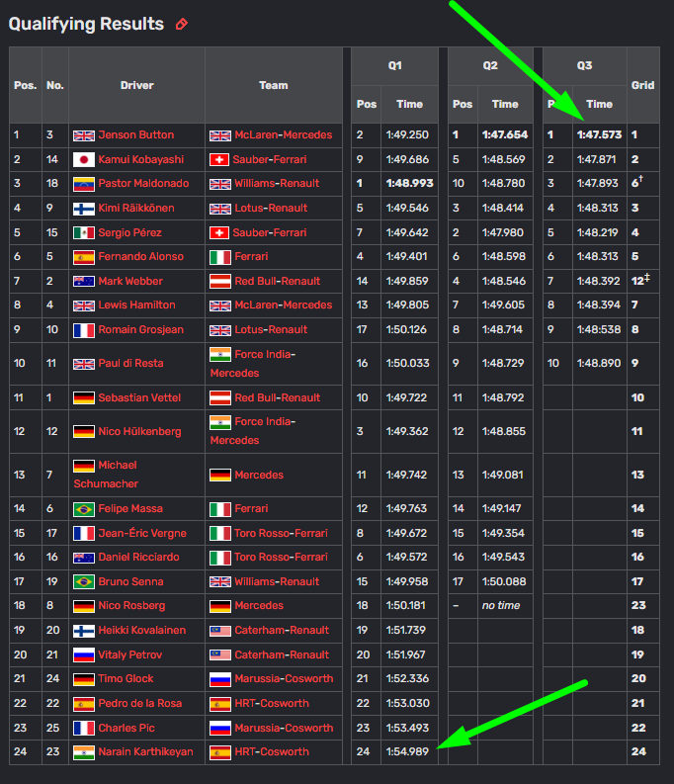
Task: Open the Timo Glock driver link
Action: (126, 679)
